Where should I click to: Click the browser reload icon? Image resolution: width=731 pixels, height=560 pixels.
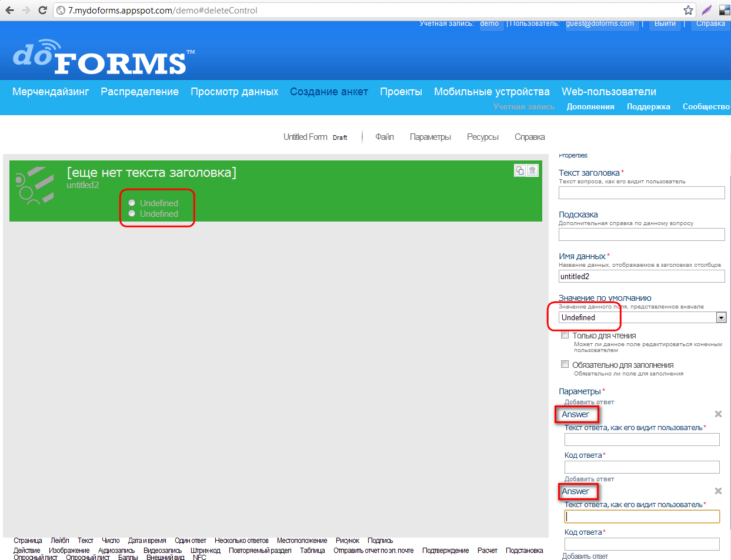tap(42, 10)
